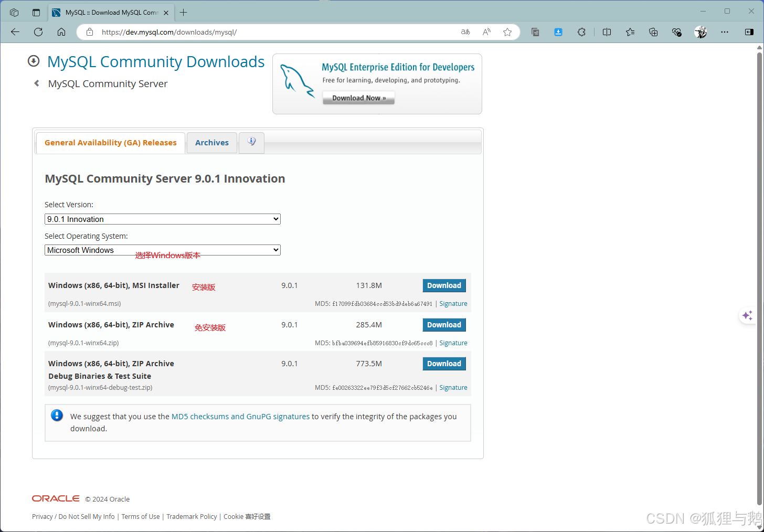Open Signature link for winx64.zip
Image resolution: width=764 pixels, height=532 pixels.
coord(453,343)
